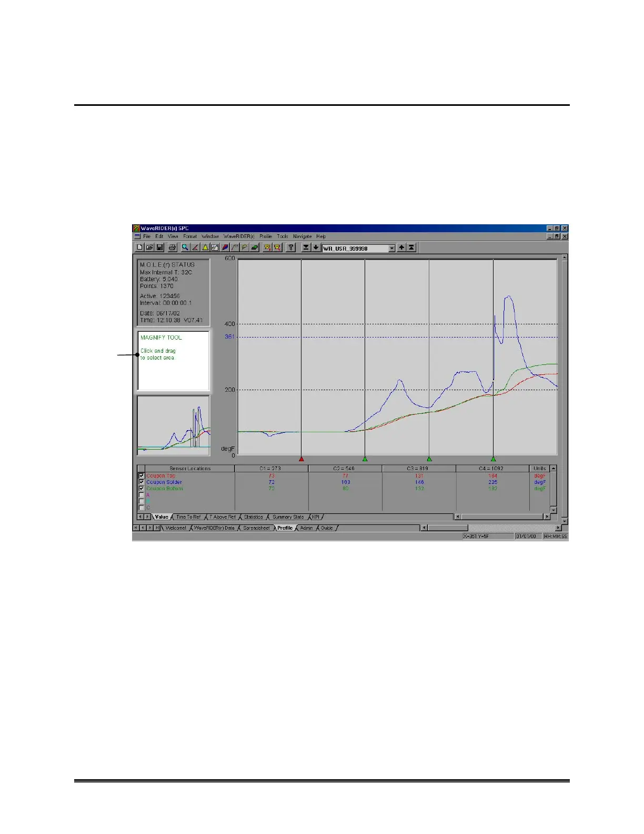
Task: Uncheck the Coupon Top sensor checkbox
Action: click(x=142, y=475)
